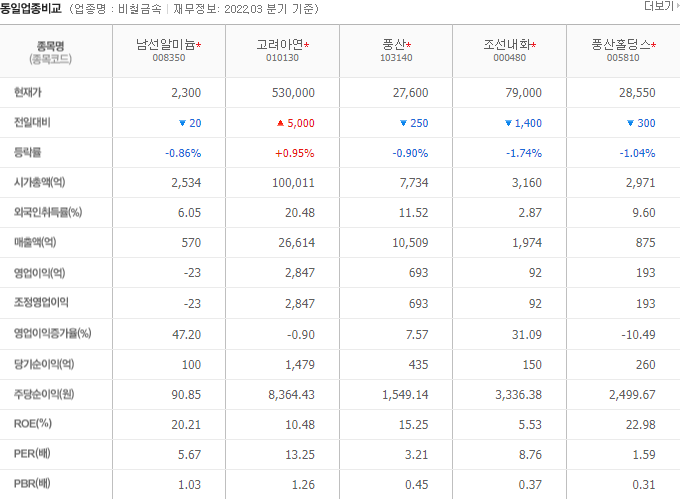This screenshot has height=500, width=680.
Task: Click the ROE value 22.98
Action: coord(641,425)
